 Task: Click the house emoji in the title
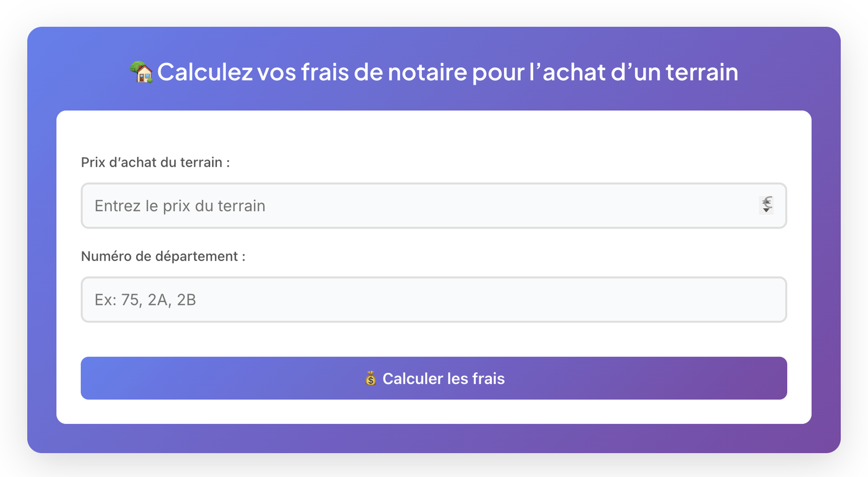pos(142,72)
